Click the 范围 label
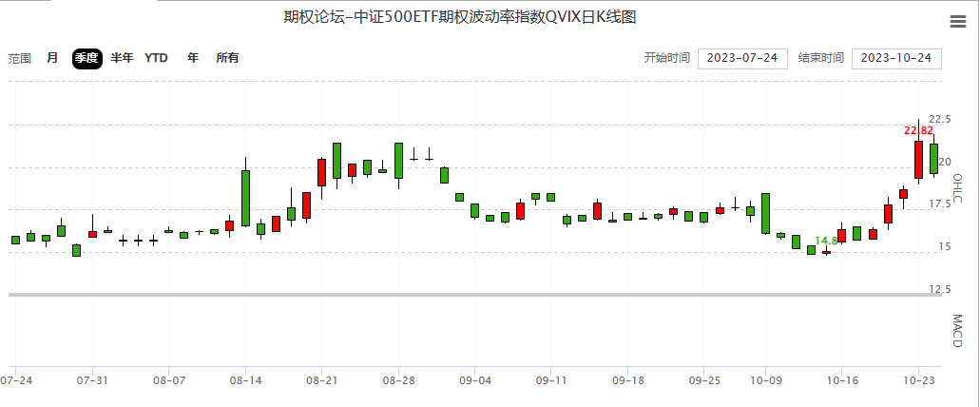 tap(19, 59)
